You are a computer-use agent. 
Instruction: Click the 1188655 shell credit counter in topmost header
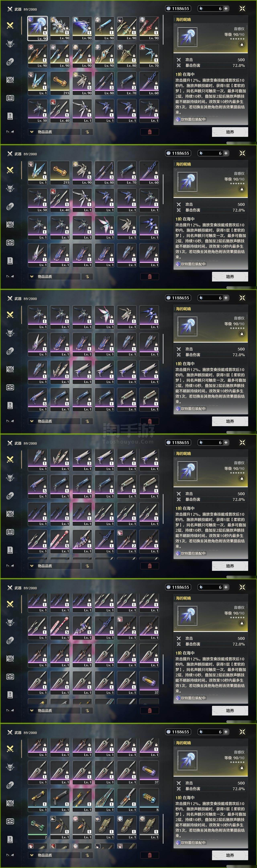(178, 8)
